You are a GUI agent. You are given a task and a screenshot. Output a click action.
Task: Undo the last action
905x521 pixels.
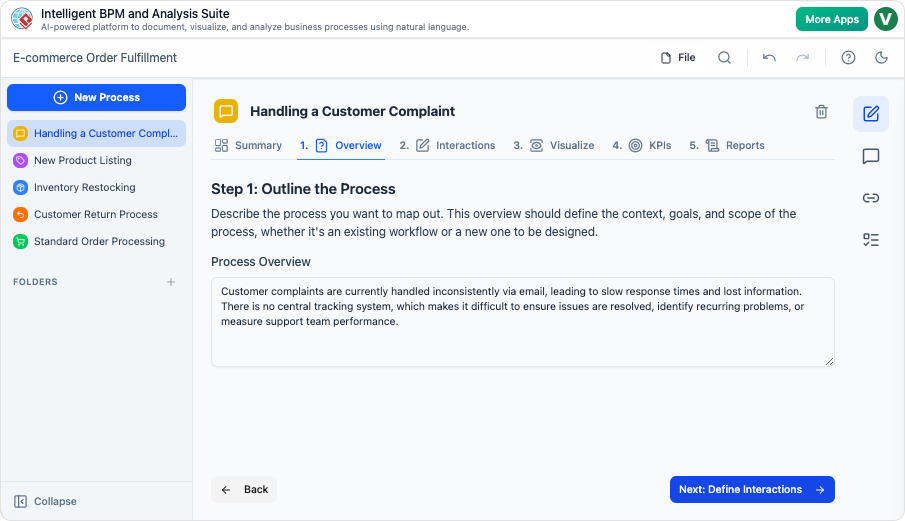(769, 58)
